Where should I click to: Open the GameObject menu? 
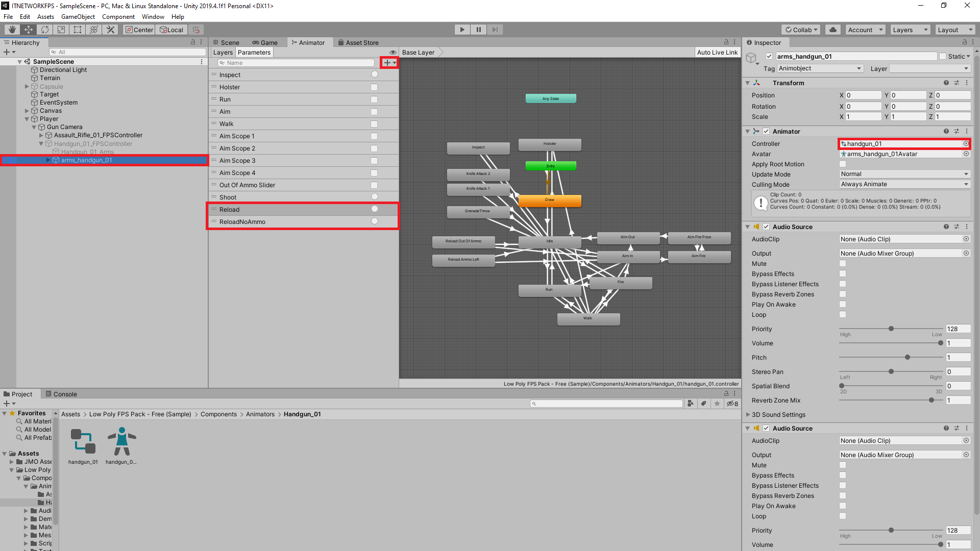78,17
